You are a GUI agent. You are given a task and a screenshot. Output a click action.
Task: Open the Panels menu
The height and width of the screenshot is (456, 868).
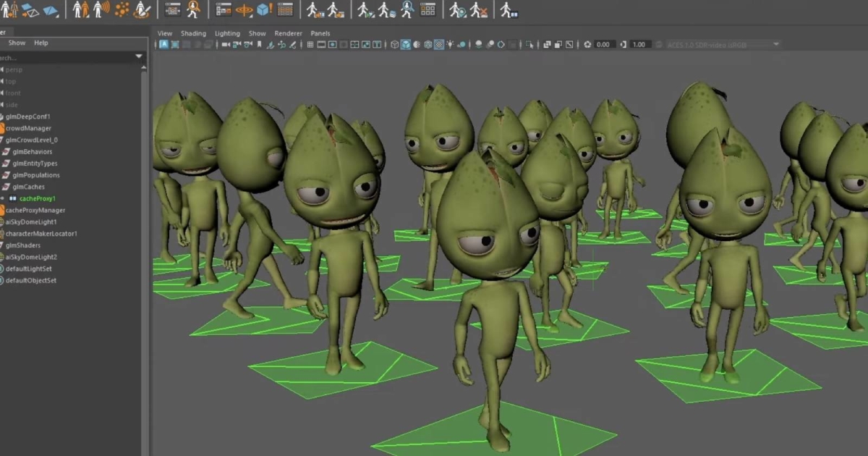(x=320, y=33)
